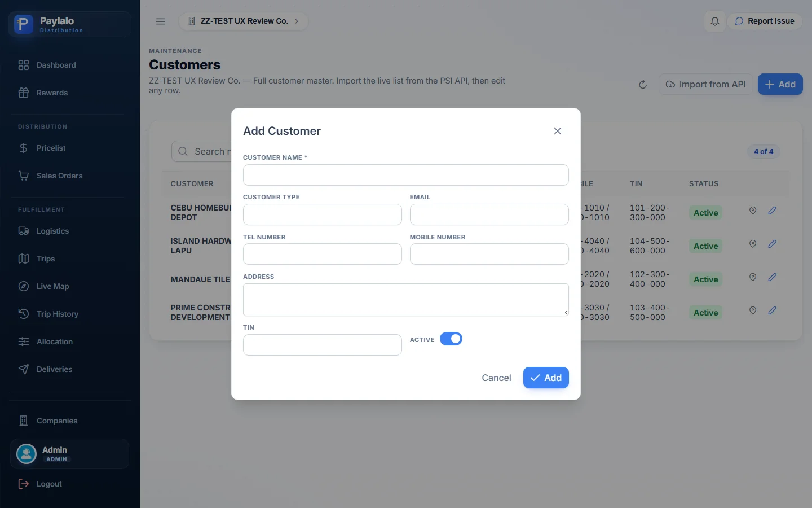Click the search magnifier icon
The image size is (812, 508).
pos(183,151)
